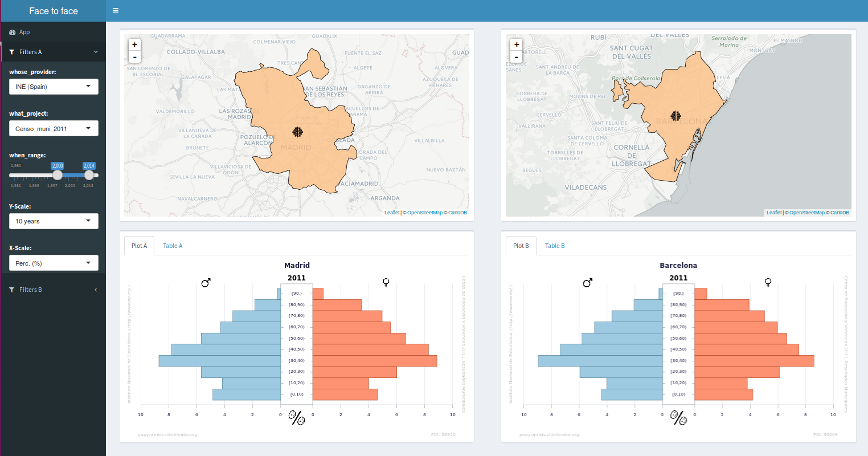Click the App dashboard icon in sidebar

click(x=13, y=32)
